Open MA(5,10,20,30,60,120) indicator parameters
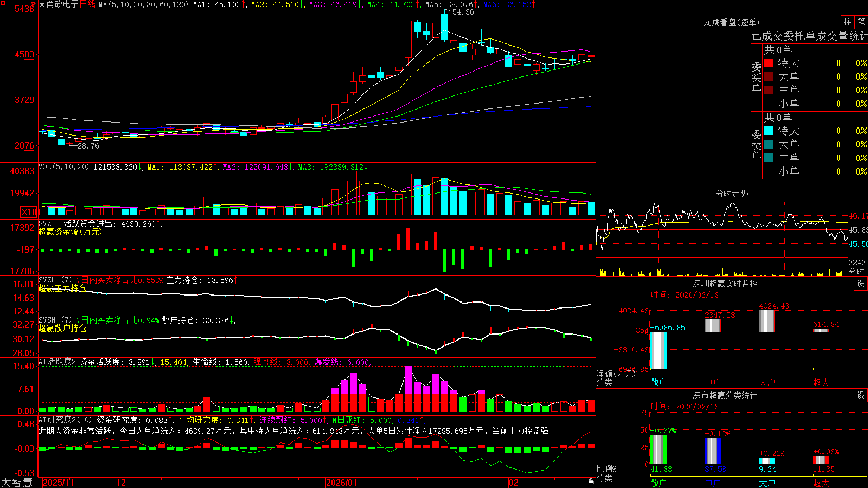The image size is (868, 488). pos(143,4)
